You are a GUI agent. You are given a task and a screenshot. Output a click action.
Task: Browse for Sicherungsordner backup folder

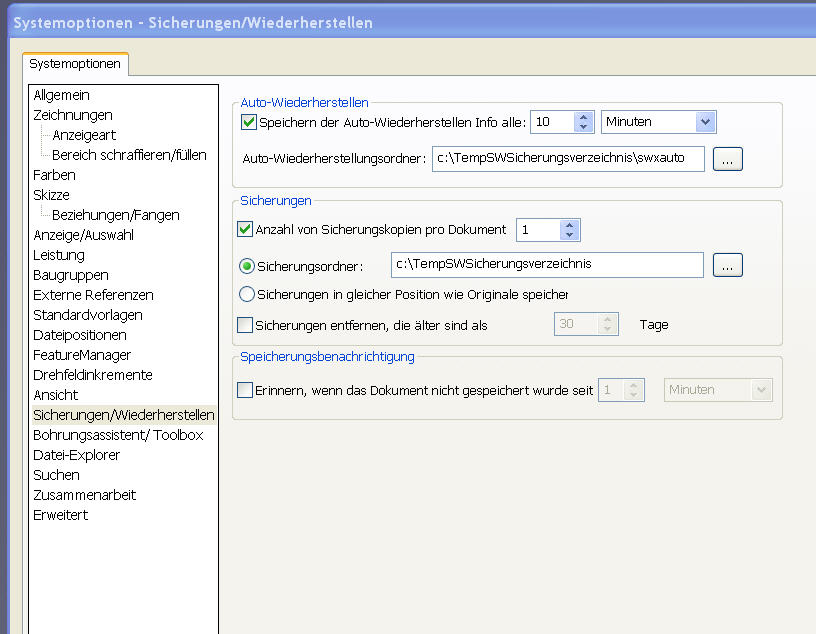click(727, 265)
